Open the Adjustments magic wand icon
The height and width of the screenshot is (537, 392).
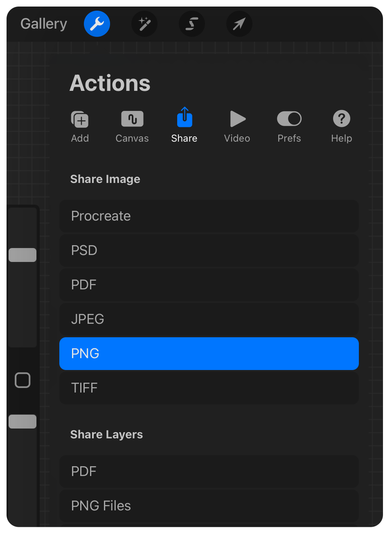click(x=144, y=24)
